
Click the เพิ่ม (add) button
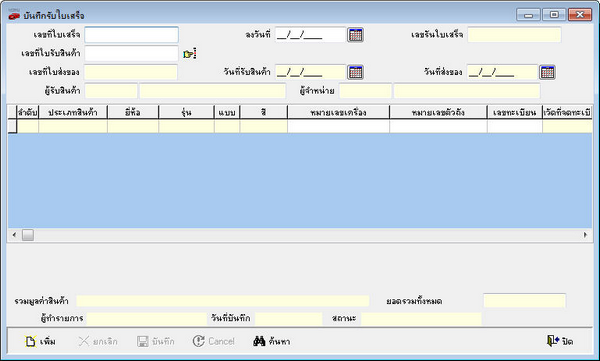(x=40, y=341)
